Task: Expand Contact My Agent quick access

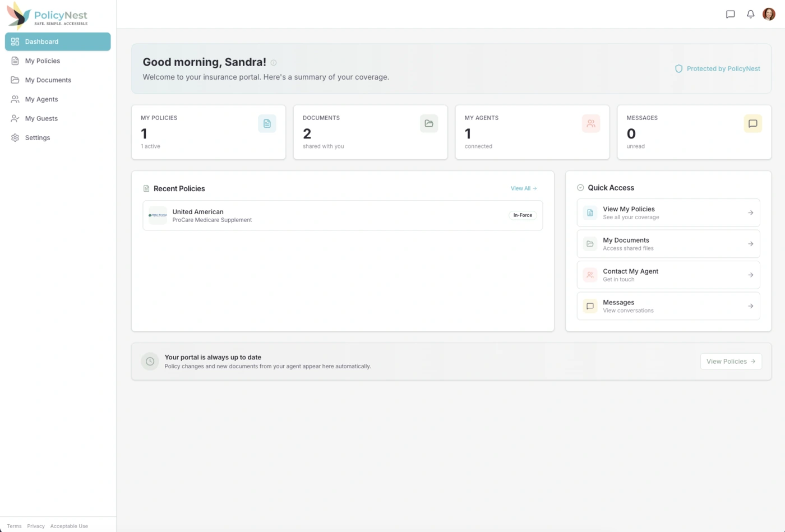Action: pyautogui.click(x=668, y=275)
